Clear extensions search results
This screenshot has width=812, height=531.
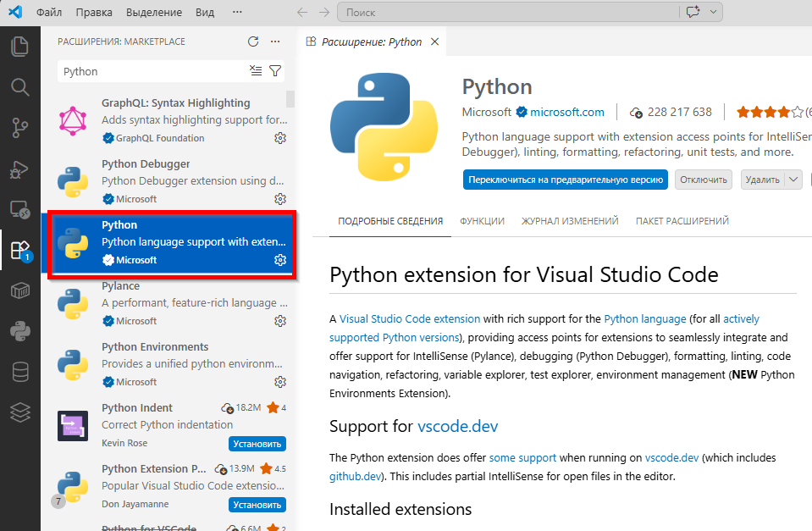pyautogui.click(x=256, y=71)
